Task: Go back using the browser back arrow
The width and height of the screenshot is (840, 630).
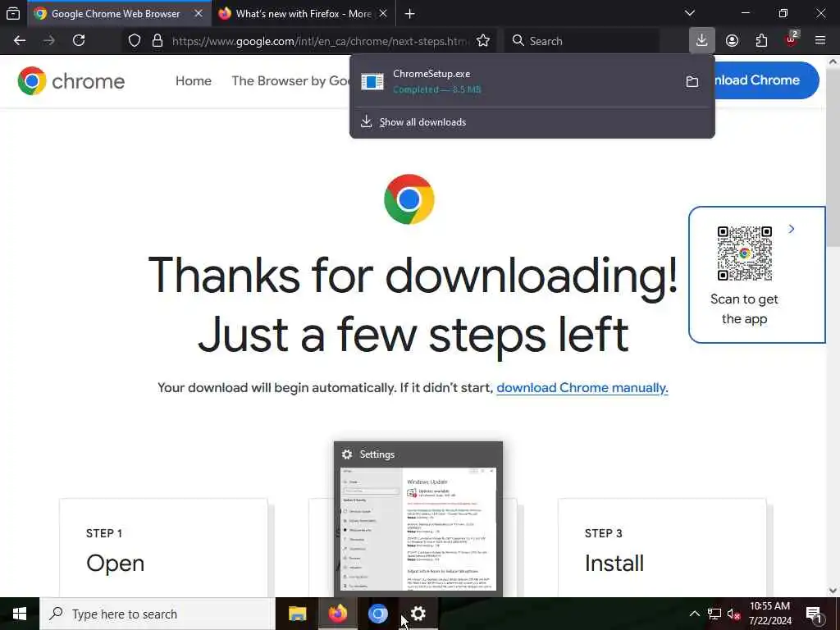Action: tap(20, 41)
